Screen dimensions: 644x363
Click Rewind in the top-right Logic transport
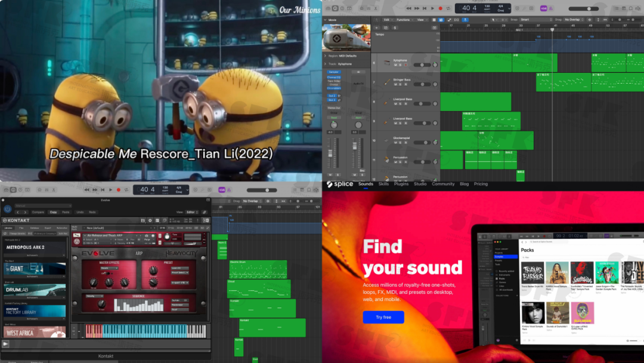[408, 8]
